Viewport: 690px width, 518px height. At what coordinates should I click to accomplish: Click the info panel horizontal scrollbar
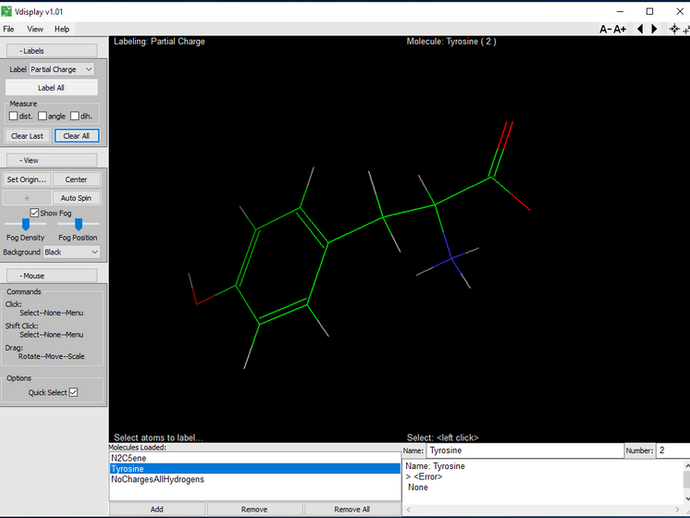point(543,509)
